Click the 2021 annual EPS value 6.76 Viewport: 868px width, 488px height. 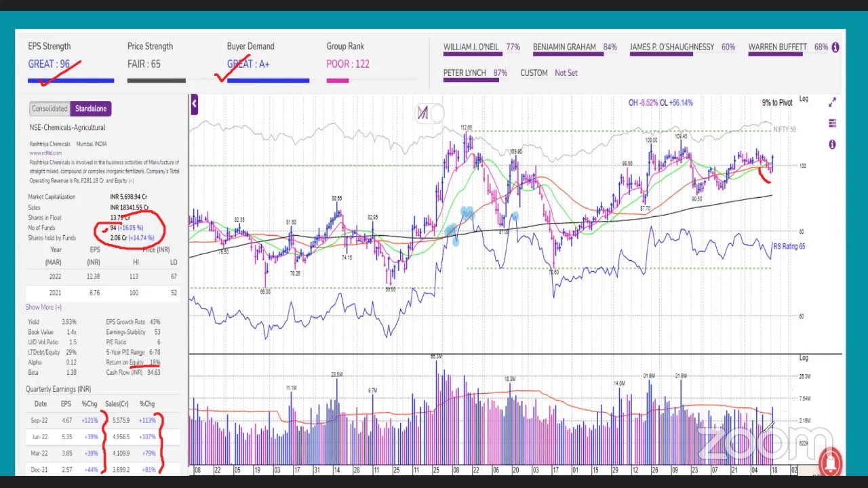point(94,292)
